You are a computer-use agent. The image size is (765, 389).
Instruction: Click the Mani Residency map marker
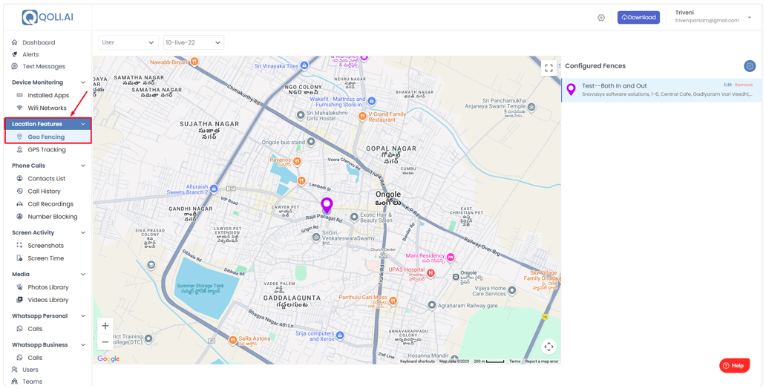451,257
